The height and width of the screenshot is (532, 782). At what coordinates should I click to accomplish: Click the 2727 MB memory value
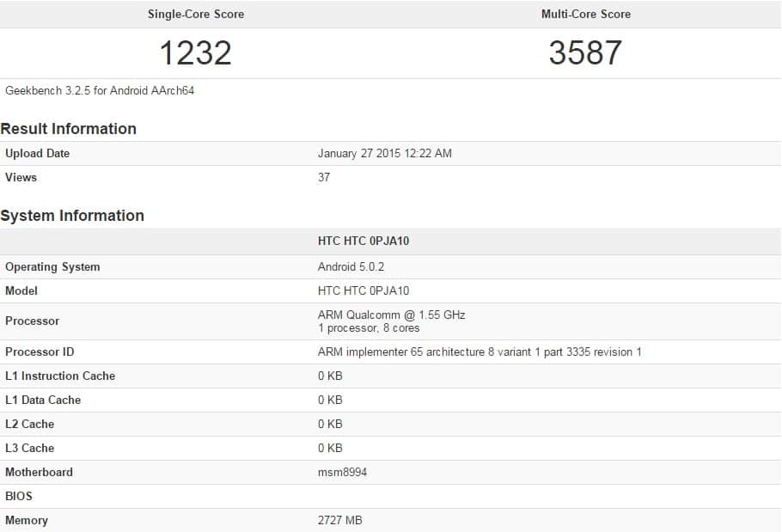click(x=339, y=520)
